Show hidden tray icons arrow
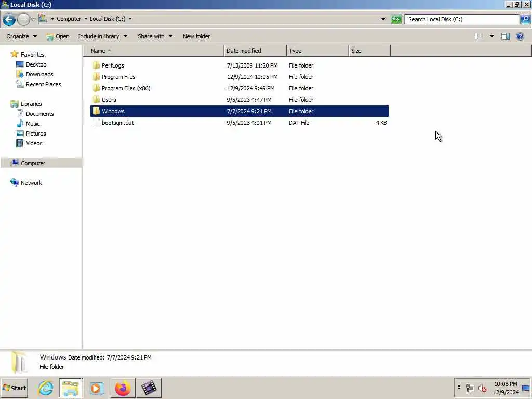Screen dimensions: 532x399 point(459,388)
